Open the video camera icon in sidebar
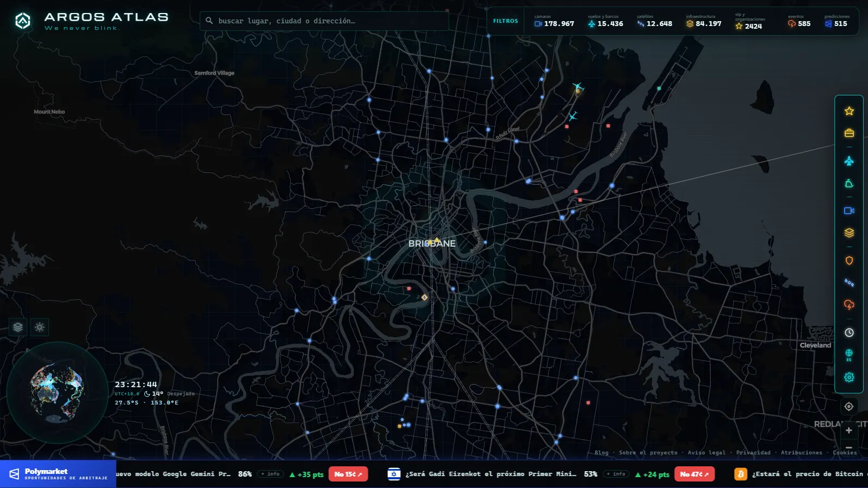The width and height of the screenshot is (868, 488). click(x=849, y=210)
